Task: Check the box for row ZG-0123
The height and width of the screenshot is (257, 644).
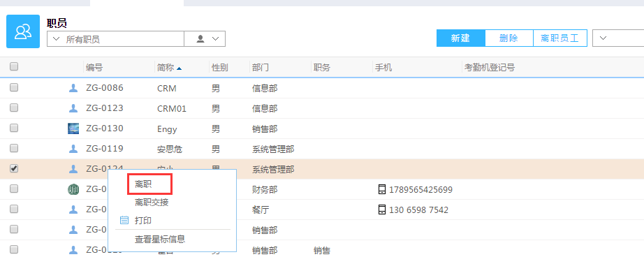Action: (14, 108)
